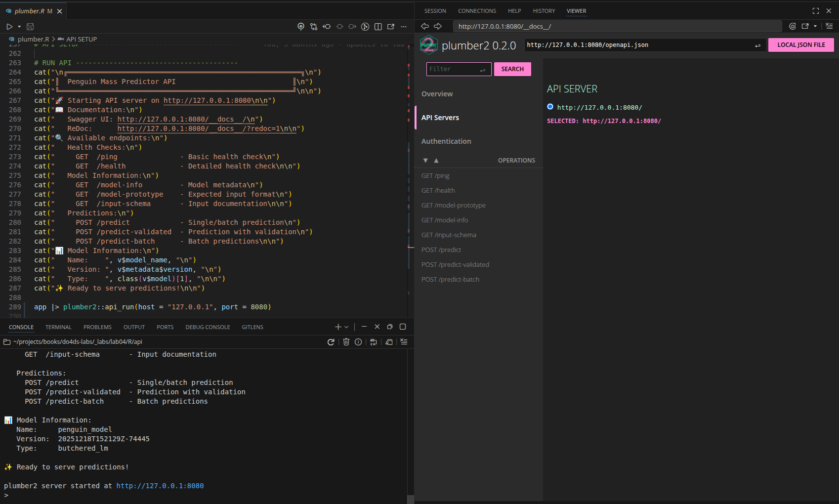This screenshot has width=839, height=504.
Task: Expand the open-in-browser dropdown arrow
Action: (x=815, y=26)
